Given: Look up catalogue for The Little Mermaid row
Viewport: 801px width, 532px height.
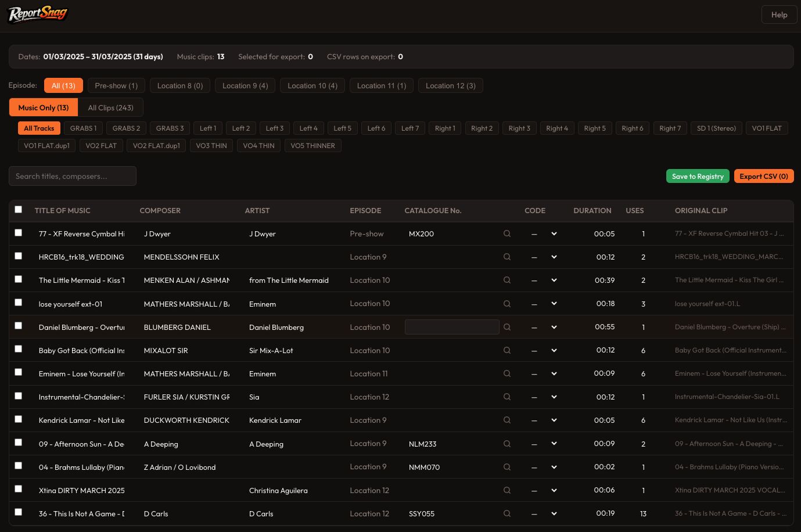Looking at the screenshot, I should (x=507, y=280).
